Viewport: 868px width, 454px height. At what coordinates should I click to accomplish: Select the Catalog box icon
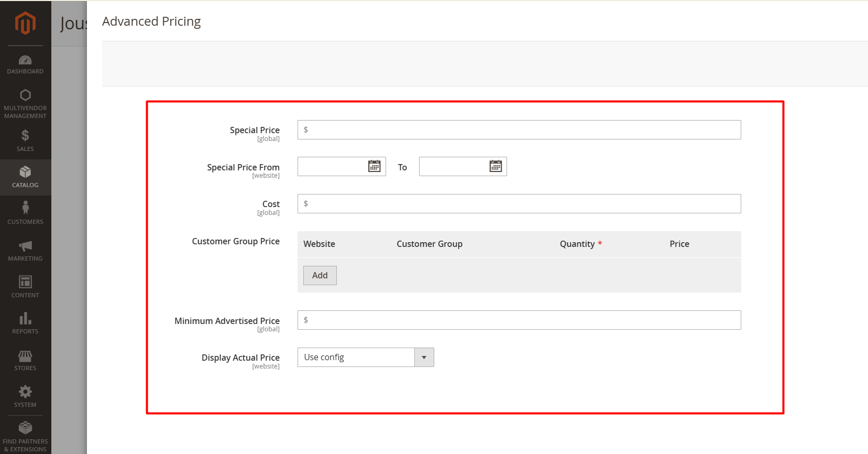pos(25,172)
